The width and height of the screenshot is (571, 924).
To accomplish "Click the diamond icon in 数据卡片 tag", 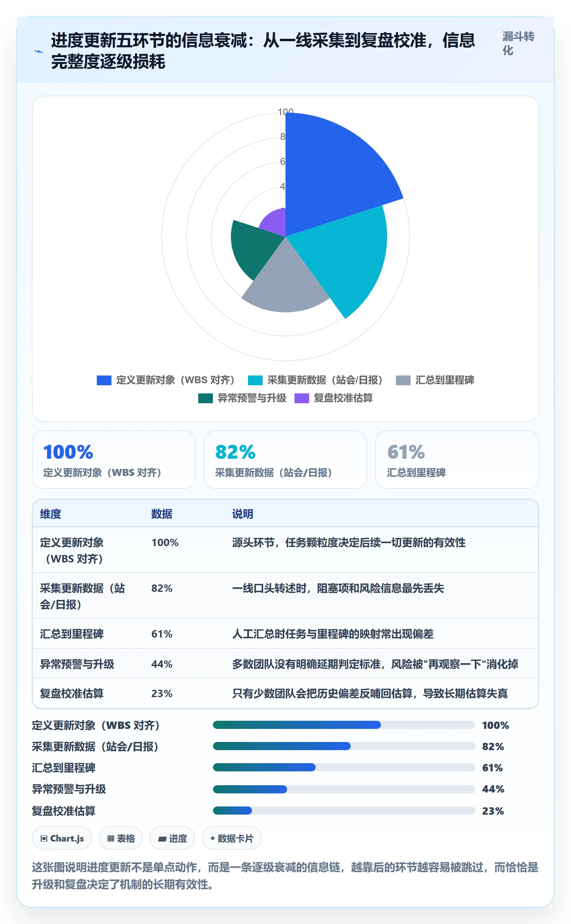I will [x=212, y=838].
